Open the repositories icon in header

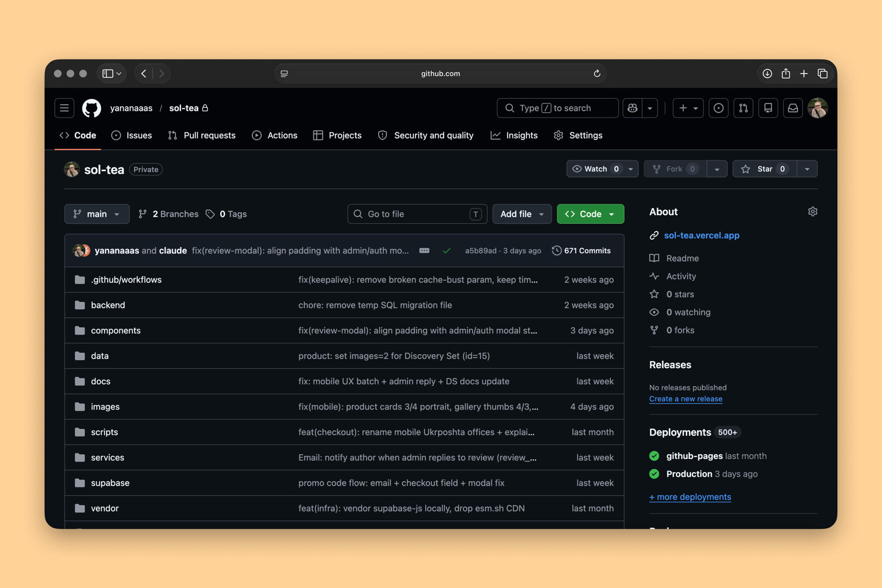pos(768,108)
